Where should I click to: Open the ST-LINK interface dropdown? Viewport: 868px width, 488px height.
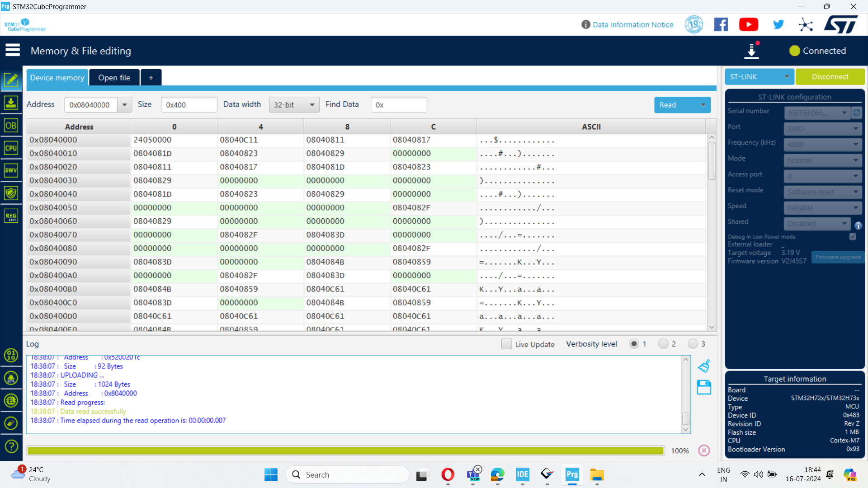pos(759,77)
